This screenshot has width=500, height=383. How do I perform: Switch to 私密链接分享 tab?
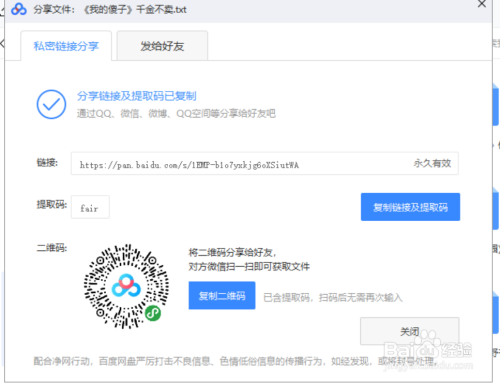pos(66,46)
